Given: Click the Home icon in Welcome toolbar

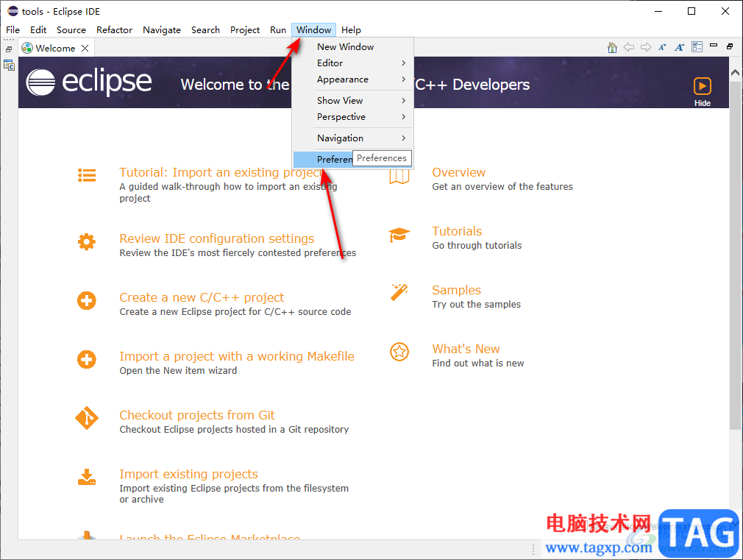Looking at the screenshot, I should [612, 47].
